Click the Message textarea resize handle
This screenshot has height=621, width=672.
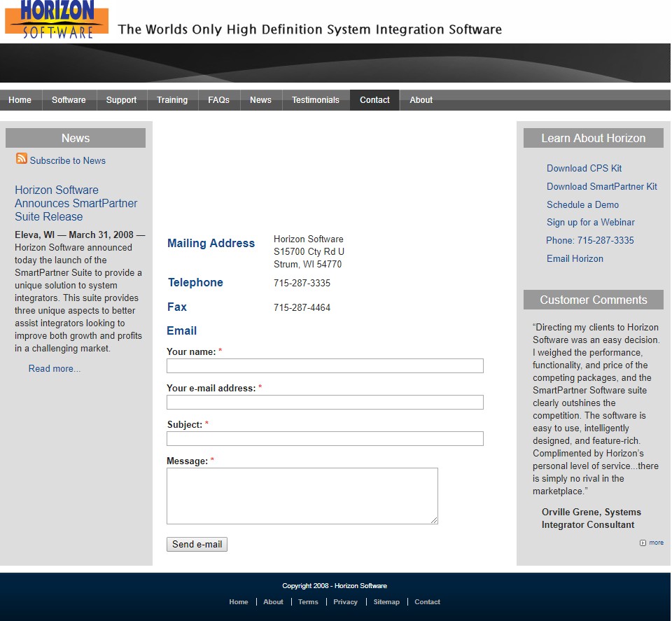[434, 520]
